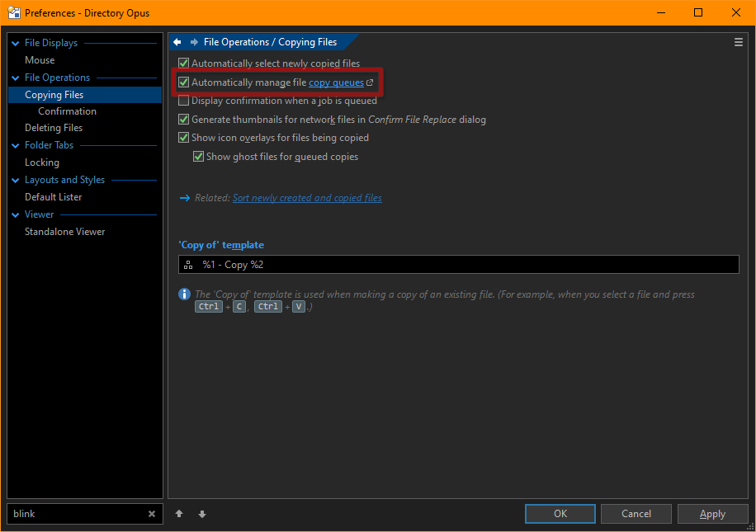Open the copy queues help link
The height and width of the screenshot is (532, 756).
336,82
